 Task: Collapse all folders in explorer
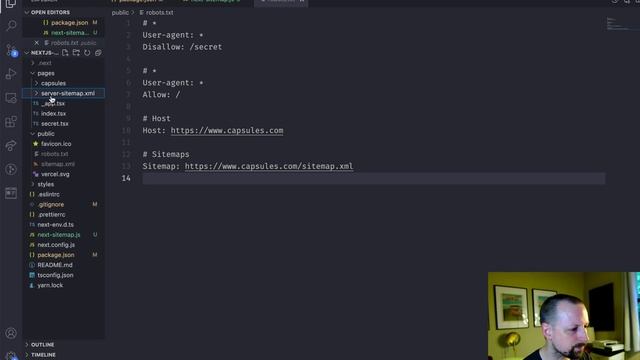coord(98,53)
